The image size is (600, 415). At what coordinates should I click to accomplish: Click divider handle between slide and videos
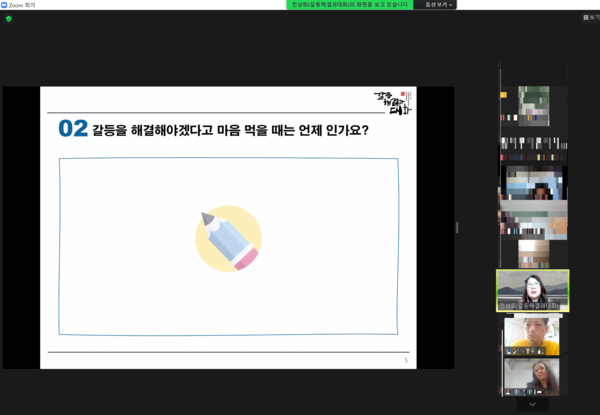tap(457, 228)
